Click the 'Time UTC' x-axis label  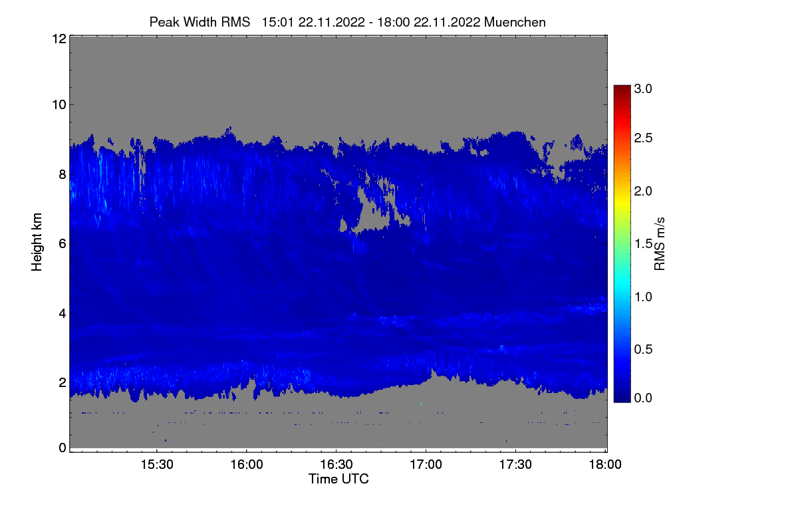pyautogui.click(x=338, y=479)
